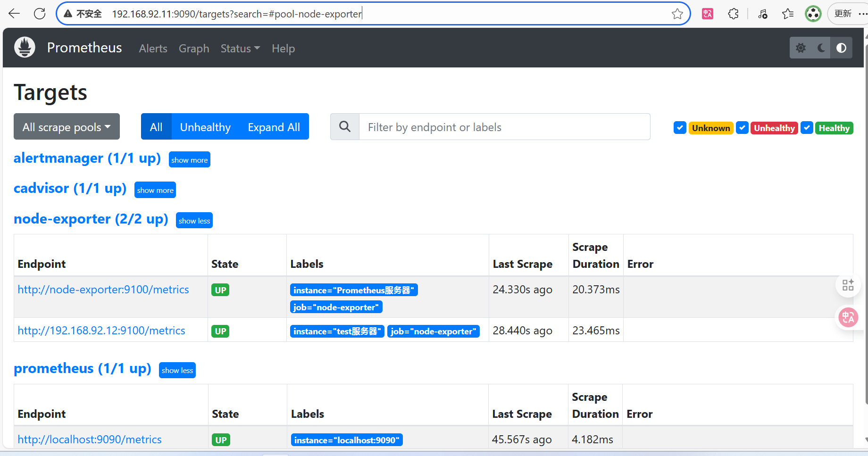Click the Unhealthy red filter badge
The width and height of the screenshot is (868, 456).
(774, 128)
